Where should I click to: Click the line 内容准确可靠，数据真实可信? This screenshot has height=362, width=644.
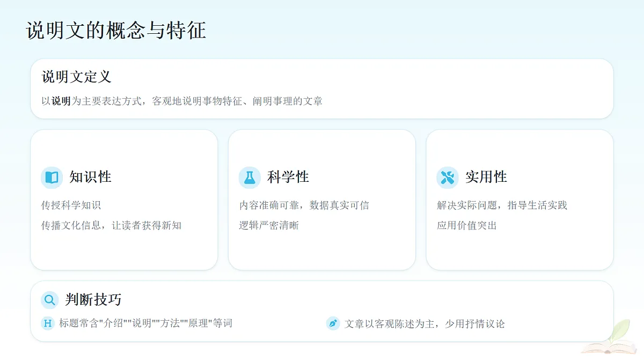[x=304, y=205]
